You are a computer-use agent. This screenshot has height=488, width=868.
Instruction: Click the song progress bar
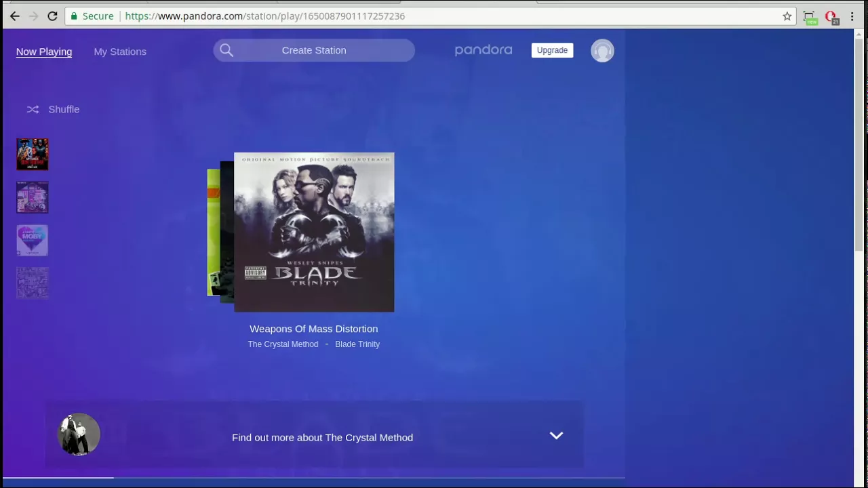tap(313, 478)
